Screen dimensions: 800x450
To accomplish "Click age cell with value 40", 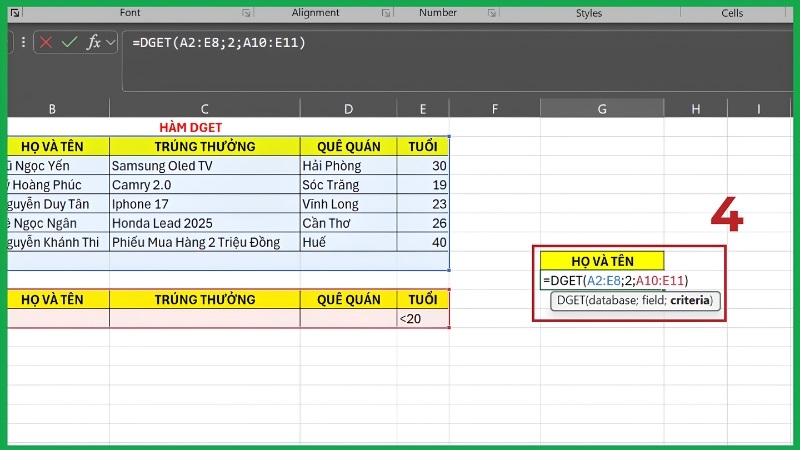I will (423, 242).
